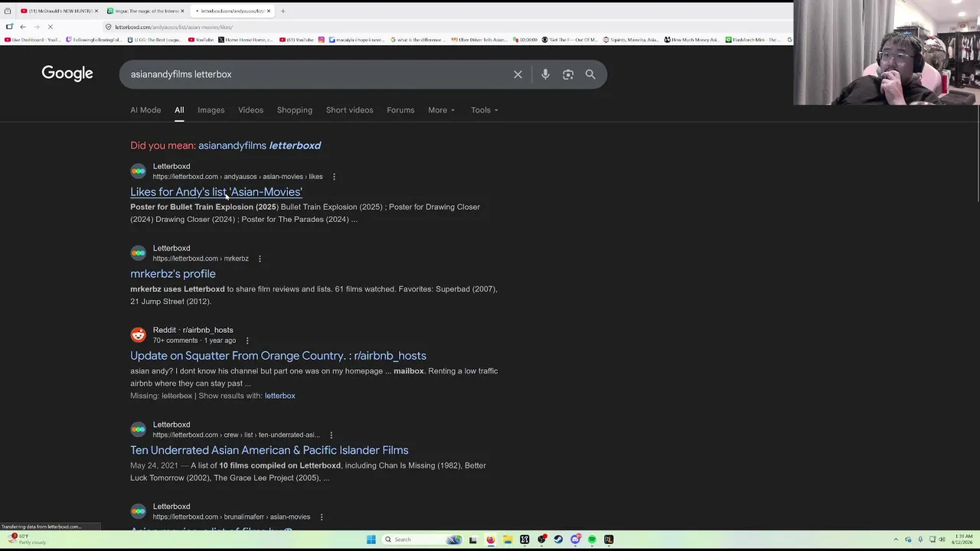Select the Shopping search tab

point(294,110)
